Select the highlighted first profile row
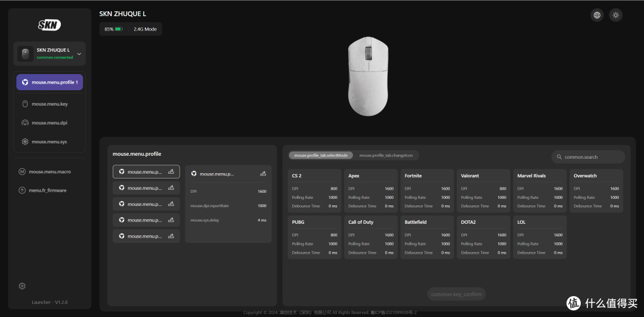The height and width of the screenshot is (317, 644). (x=146, y=172)
